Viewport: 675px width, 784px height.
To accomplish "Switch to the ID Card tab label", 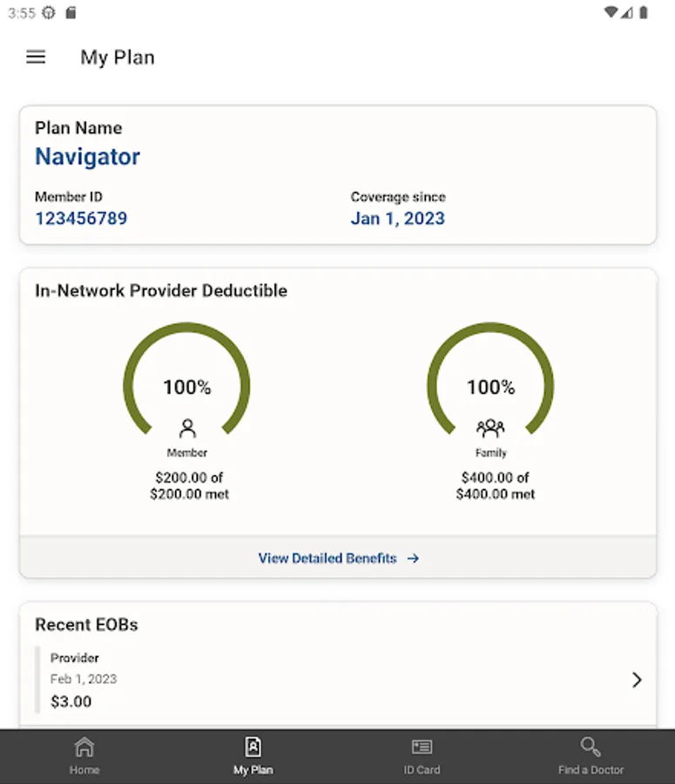I will (x=422, y=770).
